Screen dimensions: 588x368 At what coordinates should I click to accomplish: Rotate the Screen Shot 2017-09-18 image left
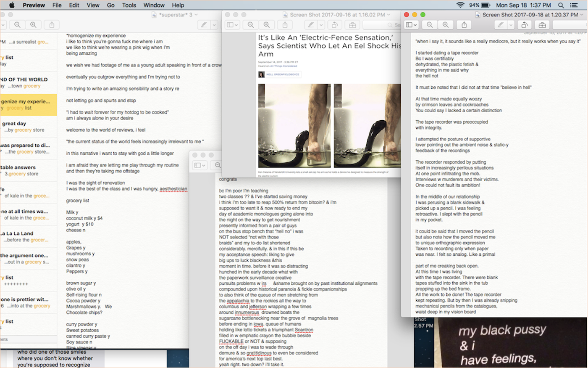(524, 25)
